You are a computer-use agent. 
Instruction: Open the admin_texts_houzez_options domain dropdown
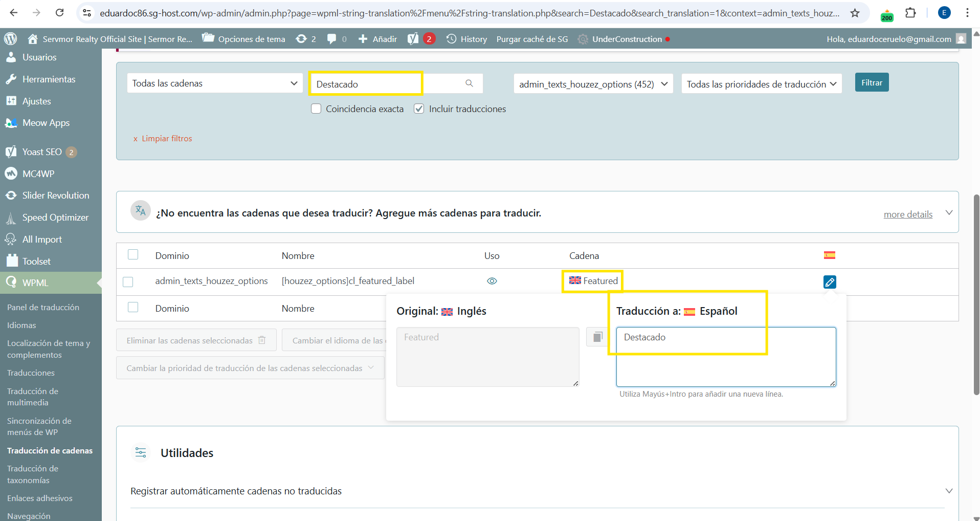tap(593, 84)
